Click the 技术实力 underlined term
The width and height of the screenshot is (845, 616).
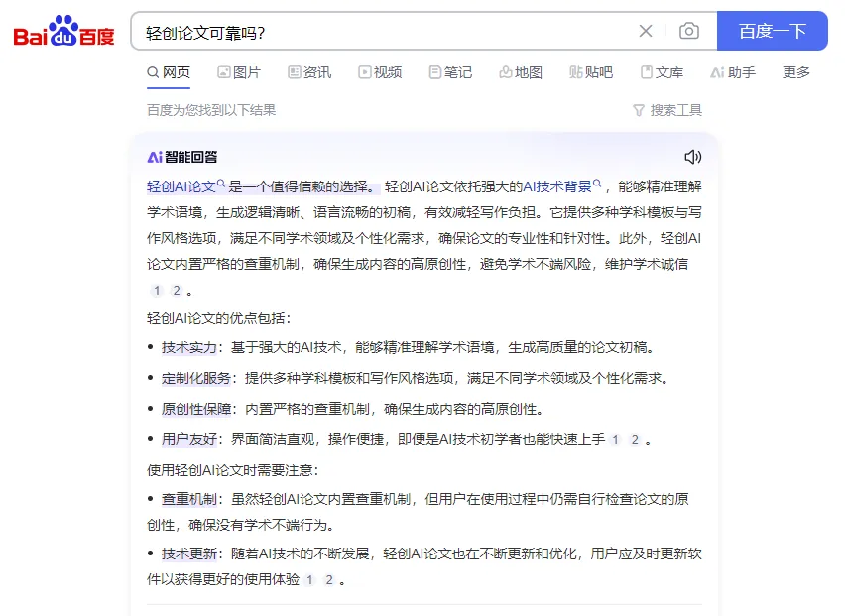click(x=189, y=347)
